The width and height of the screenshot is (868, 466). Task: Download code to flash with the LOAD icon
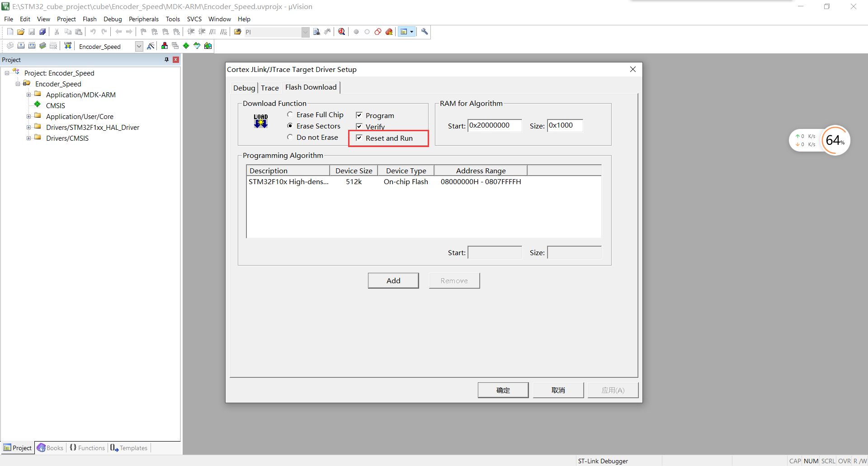point(68,46)
